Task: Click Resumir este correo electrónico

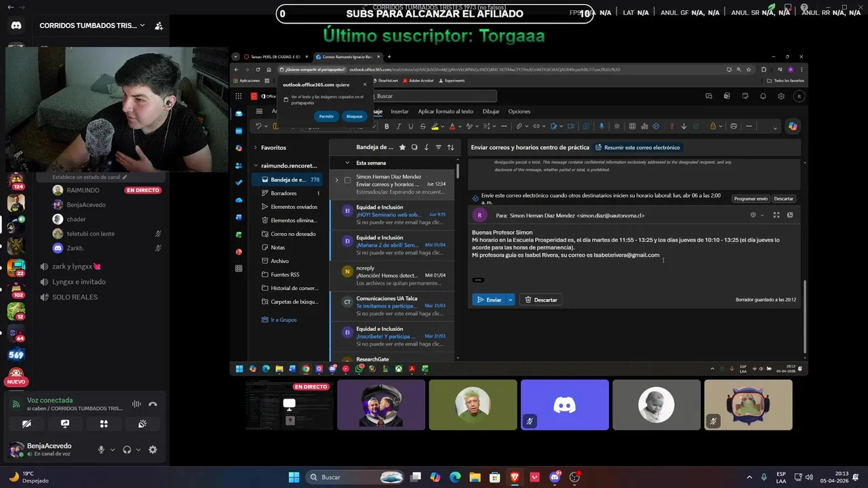Action: pos(637,147)
